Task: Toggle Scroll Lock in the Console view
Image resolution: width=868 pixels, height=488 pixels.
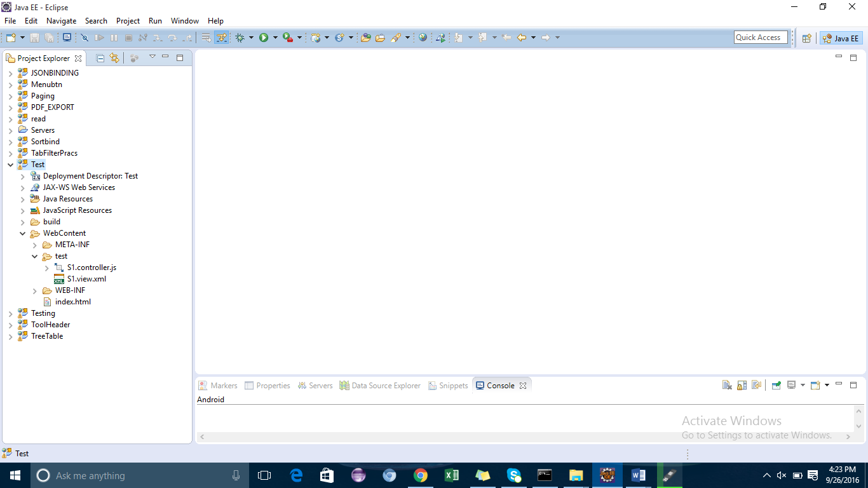Action: [x=742, y=385]
